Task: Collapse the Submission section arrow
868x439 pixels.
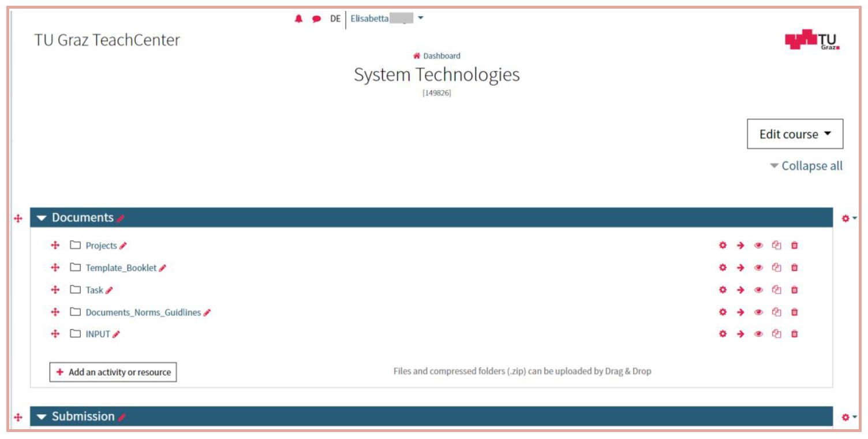Action: tap(41, 417)
